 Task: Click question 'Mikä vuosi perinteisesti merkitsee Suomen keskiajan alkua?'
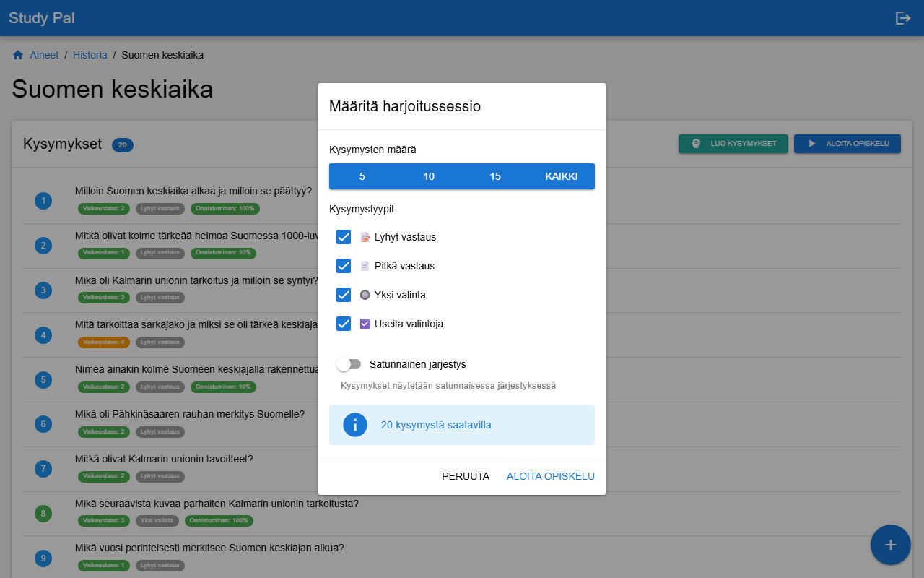209,548
